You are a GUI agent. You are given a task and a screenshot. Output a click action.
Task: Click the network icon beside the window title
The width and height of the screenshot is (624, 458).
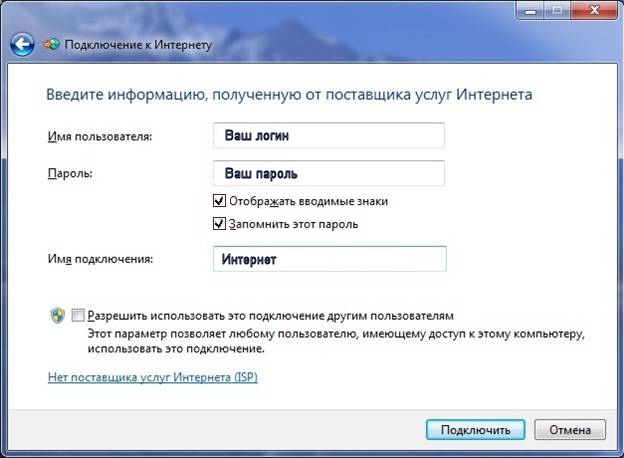(x=52, y=44)
